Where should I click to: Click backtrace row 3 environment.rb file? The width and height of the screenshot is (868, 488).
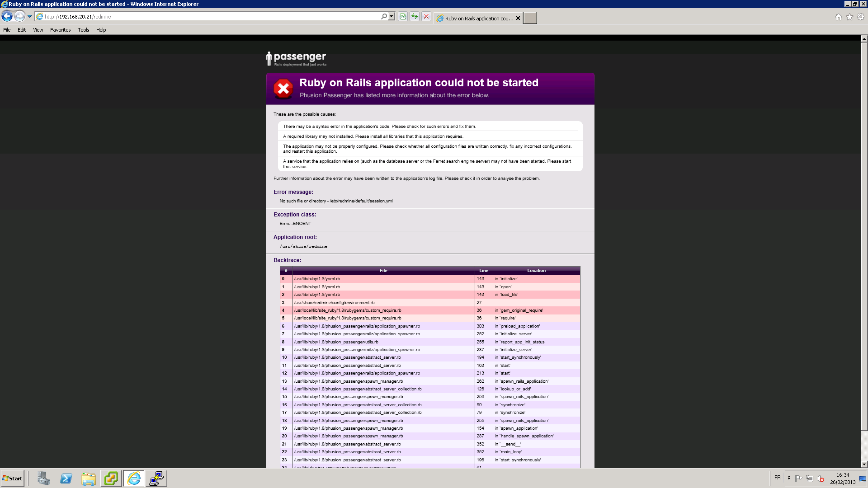pyautogui.click(x=334, y=303)
